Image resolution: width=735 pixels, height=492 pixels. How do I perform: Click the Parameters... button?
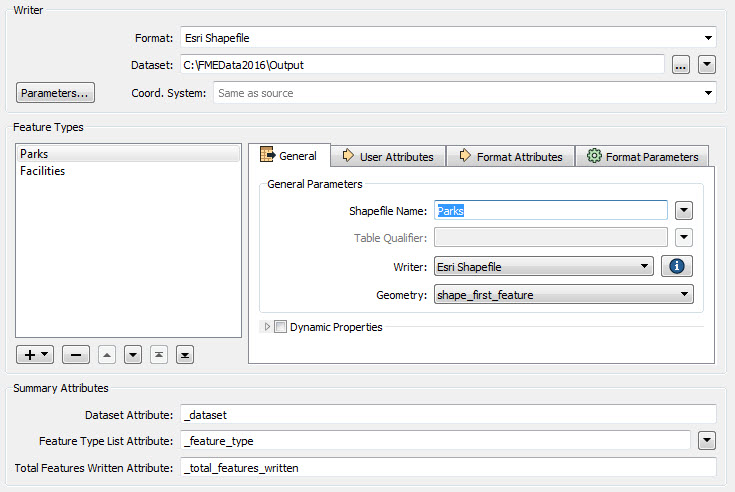tap(55, 93)
